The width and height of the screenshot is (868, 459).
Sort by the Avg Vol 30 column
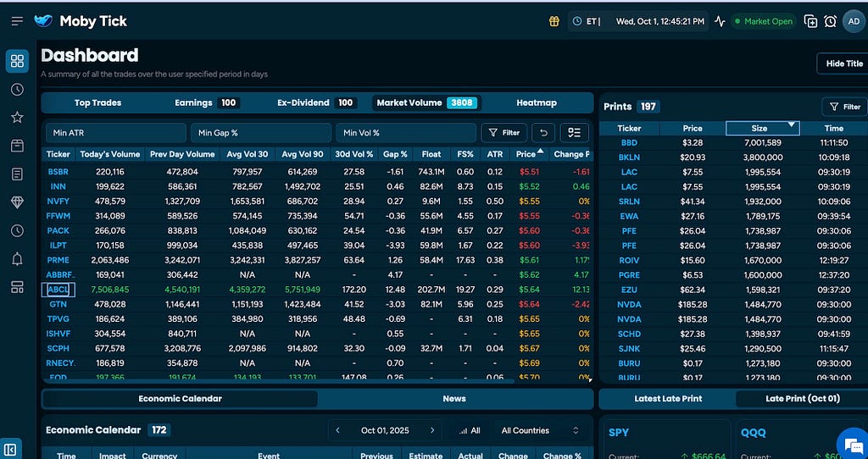(x=247, y=154)
